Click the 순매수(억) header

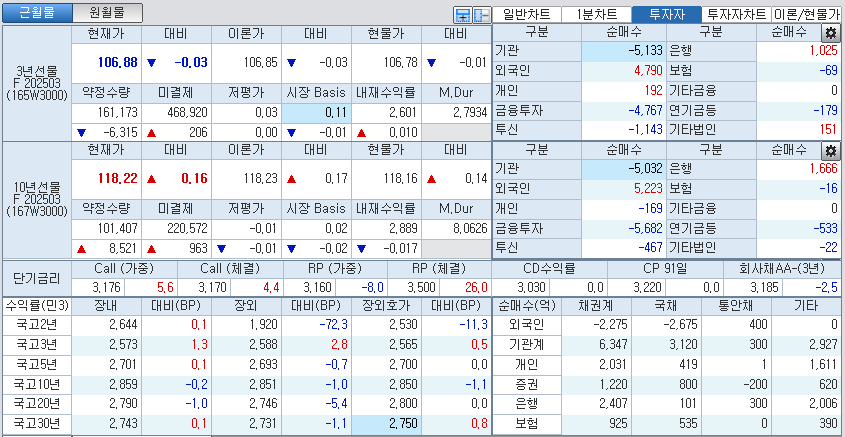(x=527, y=306)
